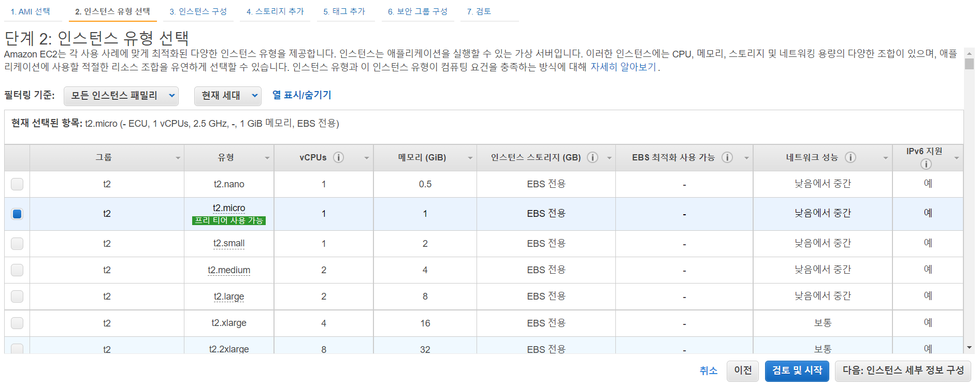Open the 유형 column sort arrow

(267, 158)
